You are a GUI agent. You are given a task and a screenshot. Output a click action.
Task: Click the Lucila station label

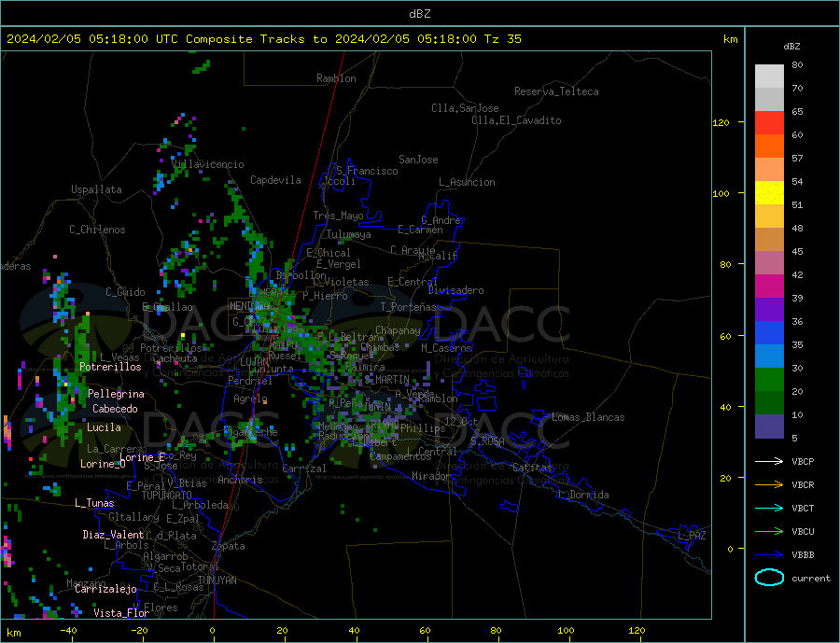pyautogui.click(x=104, y=427)
